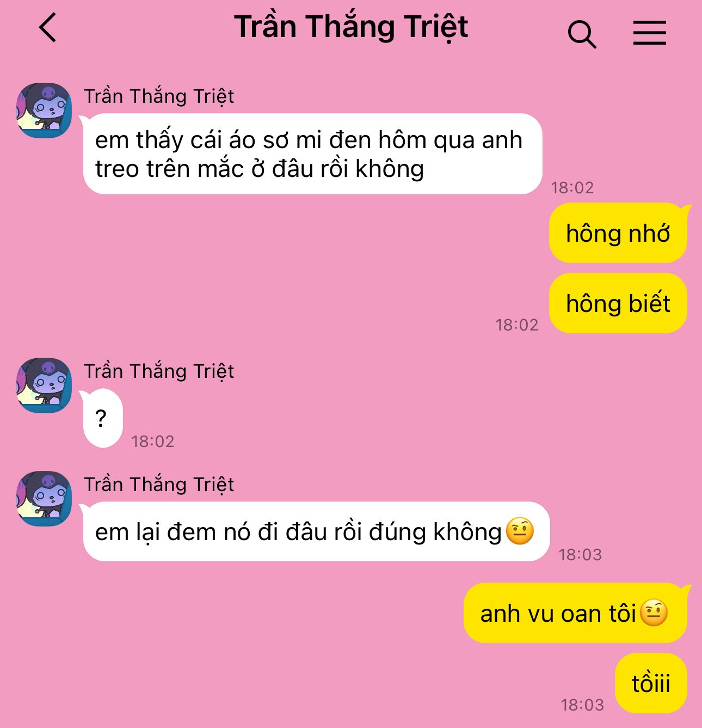Select the yellow "tồiii" bubble
702x728 pixels.
[651, 683]
